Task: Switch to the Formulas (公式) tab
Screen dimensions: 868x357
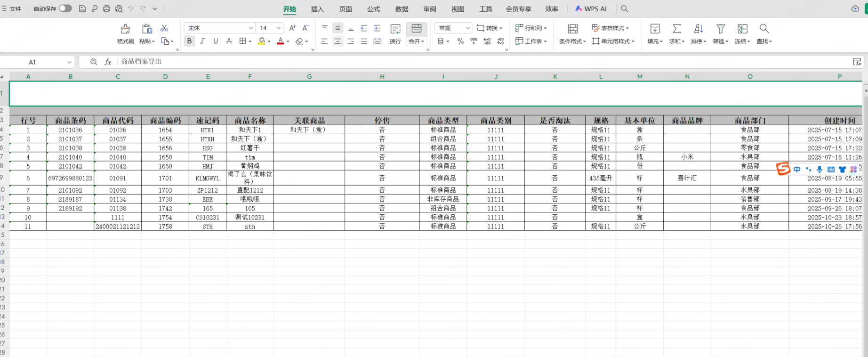Action: click(374, 9)
